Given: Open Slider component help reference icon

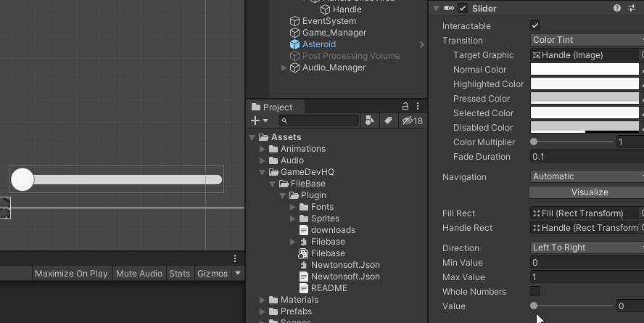Looking at the screenshot, I should pyautogui.click(x=617, y=8).
